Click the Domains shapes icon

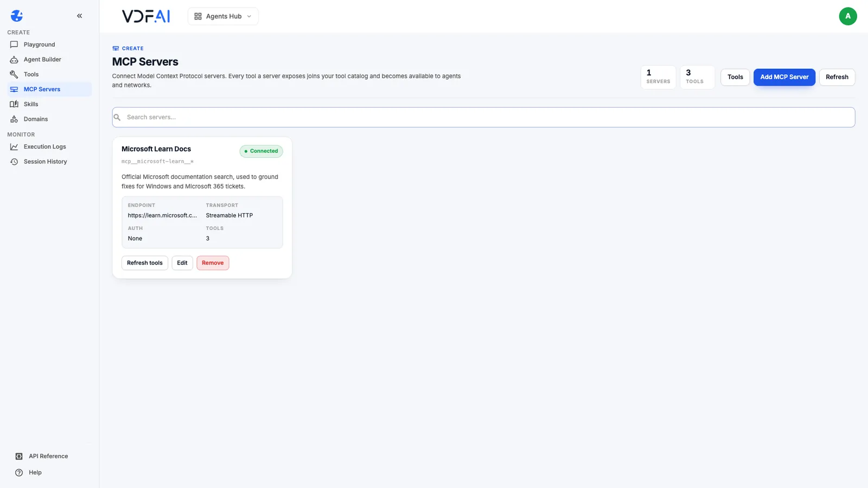14,119
